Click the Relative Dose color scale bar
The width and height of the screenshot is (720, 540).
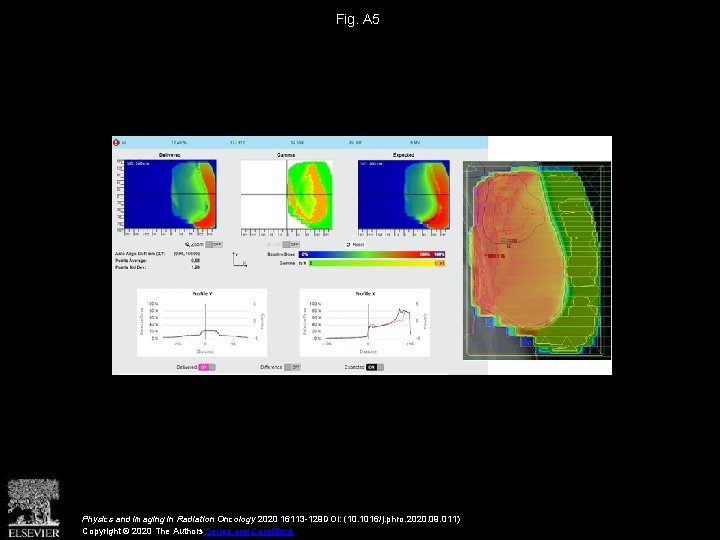click(372, 254)
